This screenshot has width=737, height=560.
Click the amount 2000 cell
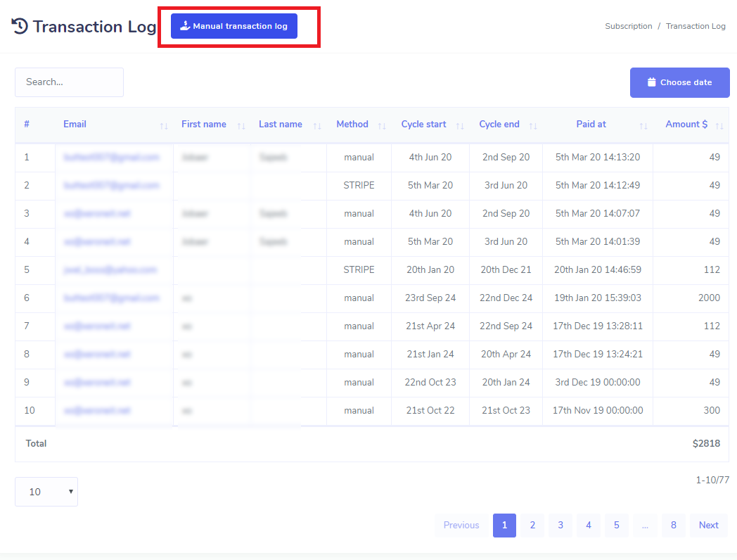(709, 298)
